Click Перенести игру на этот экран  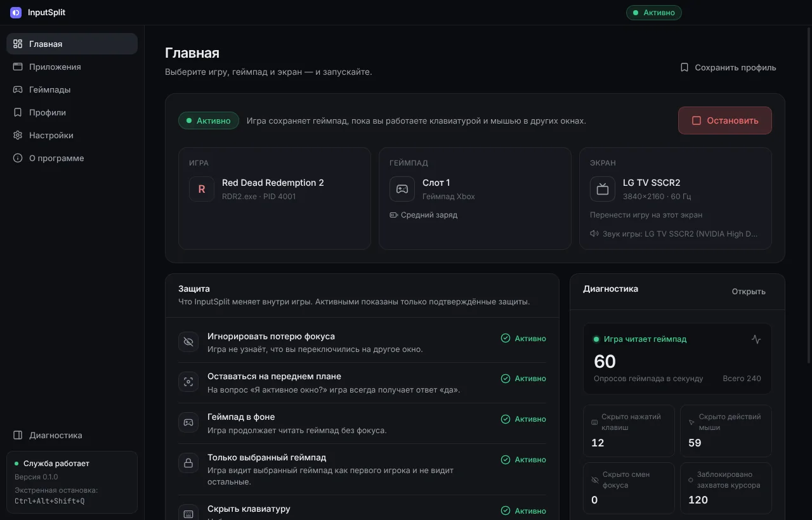click(646, 215)
